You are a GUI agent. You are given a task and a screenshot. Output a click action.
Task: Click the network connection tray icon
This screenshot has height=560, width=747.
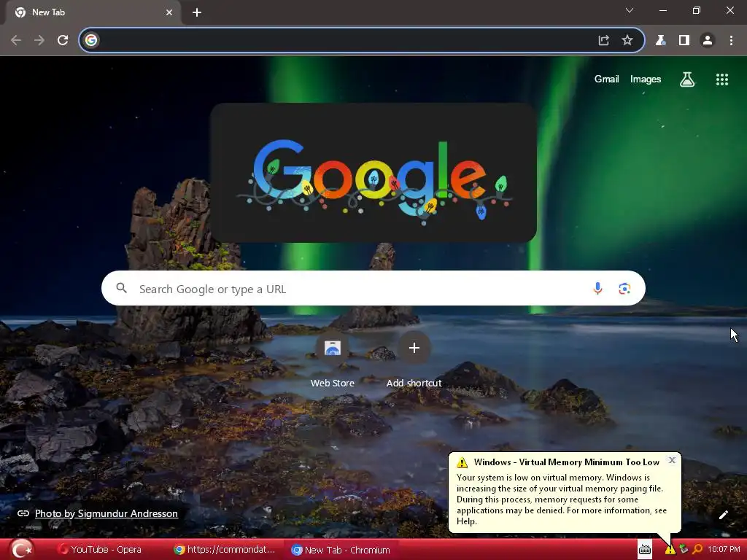click(684, 550)
